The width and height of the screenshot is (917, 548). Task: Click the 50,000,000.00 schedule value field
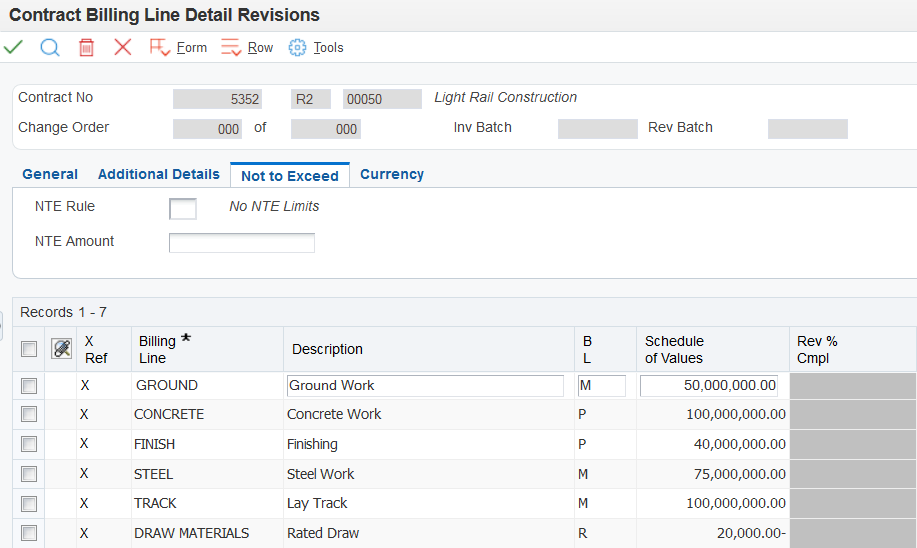tap(709, 386)
